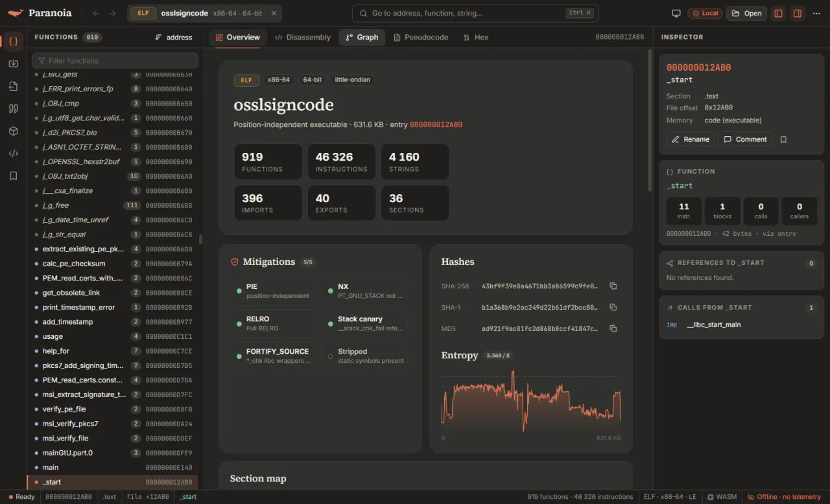
Task: Open the strings sidebar quote icon
Action: click(13, 109)
